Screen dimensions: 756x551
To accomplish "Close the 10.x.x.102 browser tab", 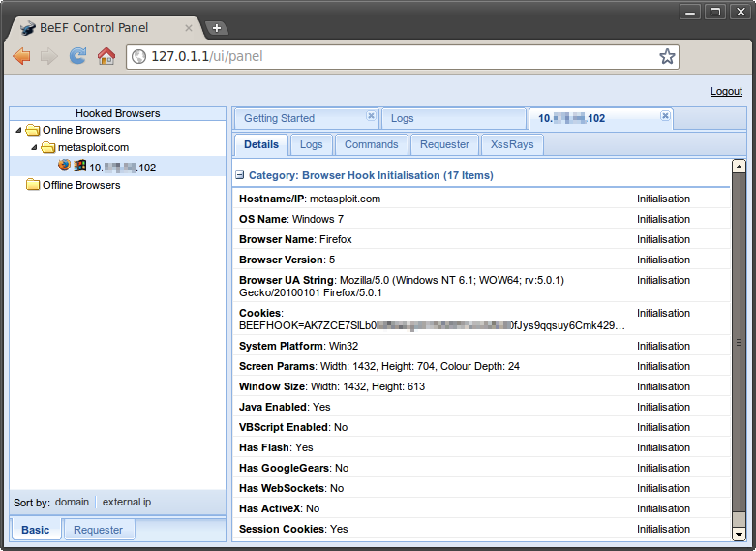I will pos(665,116).
